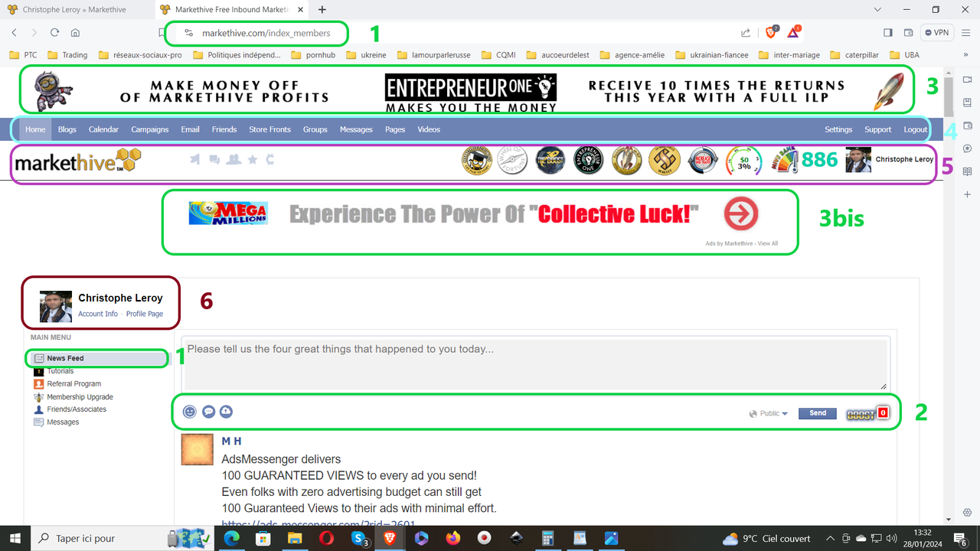Viewport: 980px width, 551px height.
Task: Toggle the browser sidebar panel icon
Action: pos(888,33)
